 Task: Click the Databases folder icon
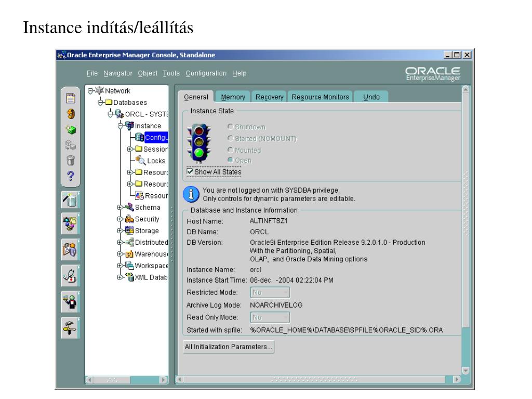click(x=109, y=102)
